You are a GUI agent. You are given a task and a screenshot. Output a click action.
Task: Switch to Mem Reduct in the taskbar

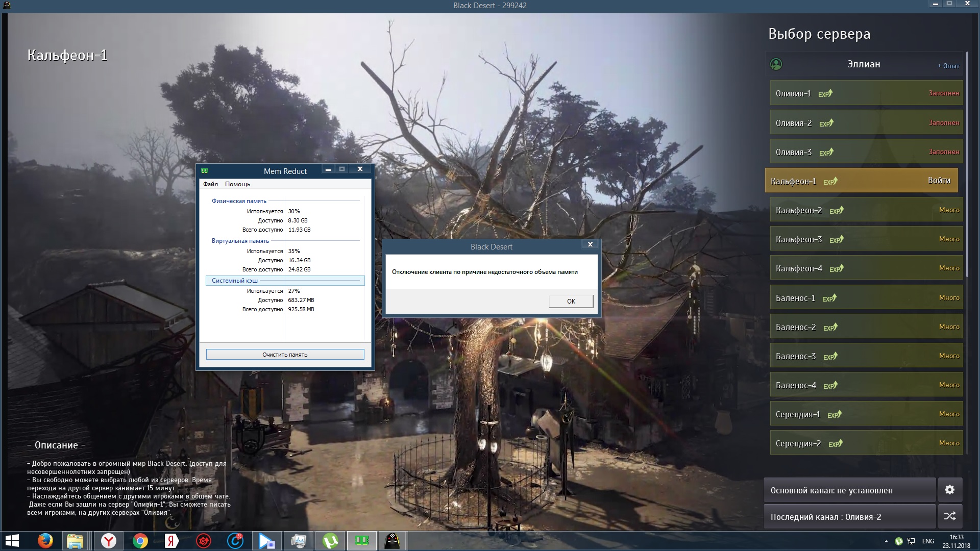point(362,541)
